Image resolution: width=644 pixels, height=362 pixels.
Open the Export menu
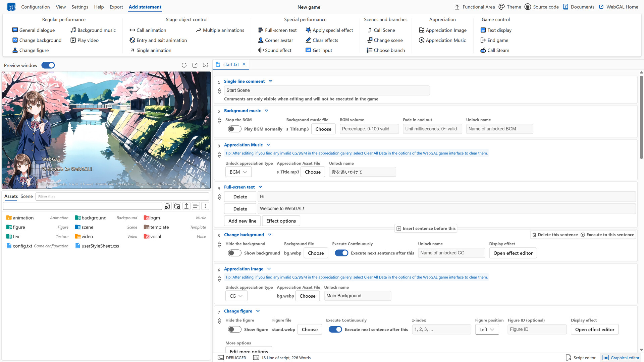point(116,7)
